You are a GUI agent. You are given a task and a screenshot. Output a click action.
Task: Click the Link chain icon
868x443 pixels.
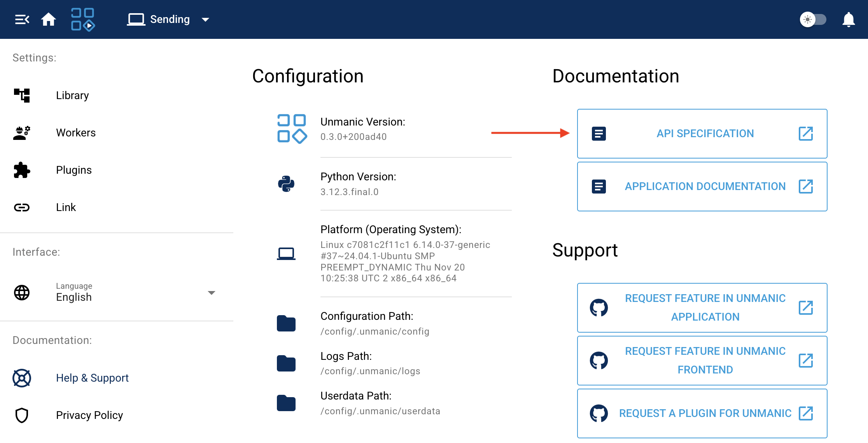[22, 208]
